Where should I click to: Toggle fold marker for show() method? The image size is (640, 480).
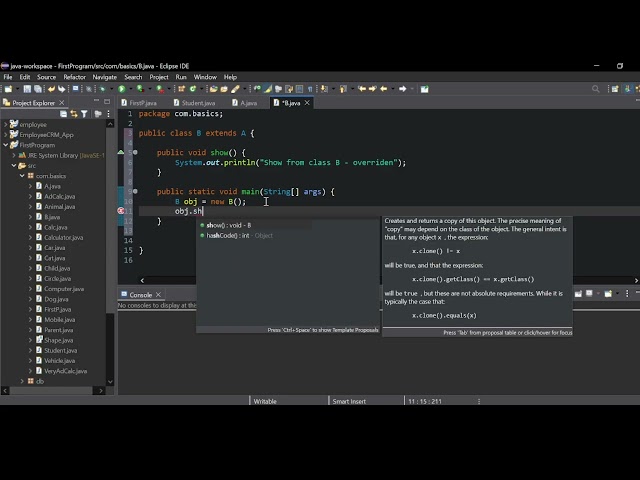point(135,152)
